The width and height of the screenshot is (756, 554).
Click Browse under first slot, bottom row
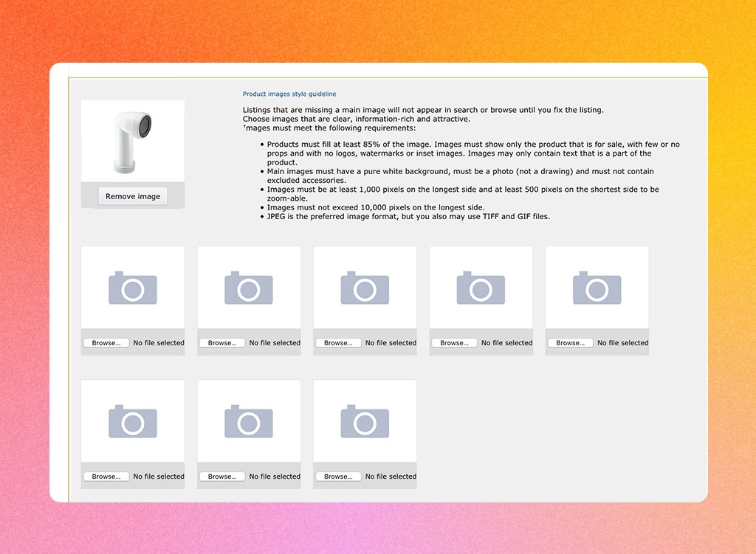106,477
